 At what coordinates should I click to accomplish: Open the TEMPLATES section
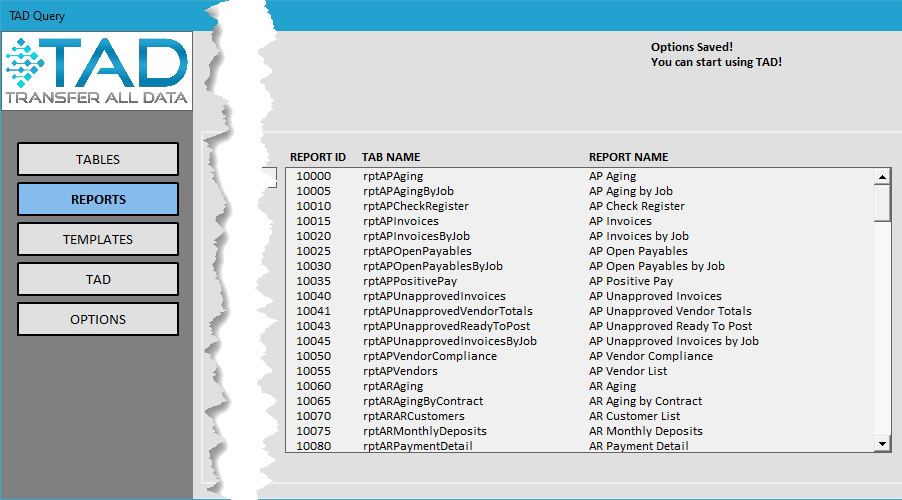tap(98, 239)
